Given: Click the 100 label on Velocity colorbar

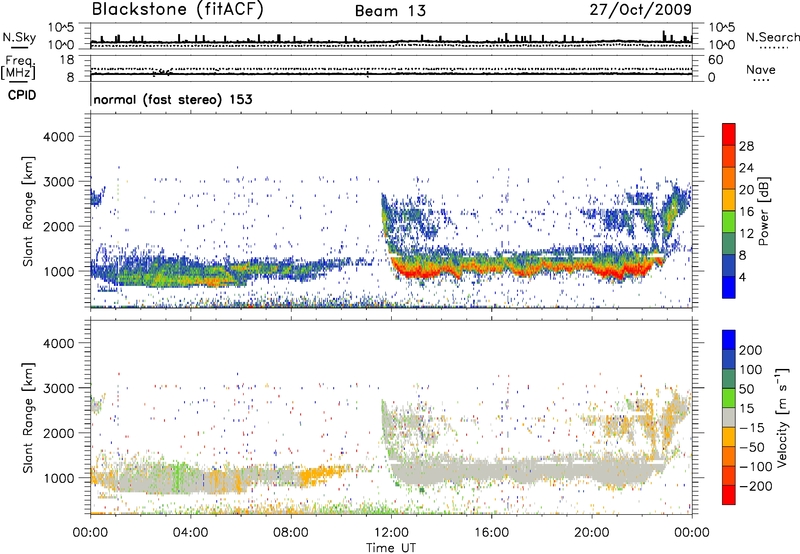Looking at the screenshot, I should coord(751,370).
